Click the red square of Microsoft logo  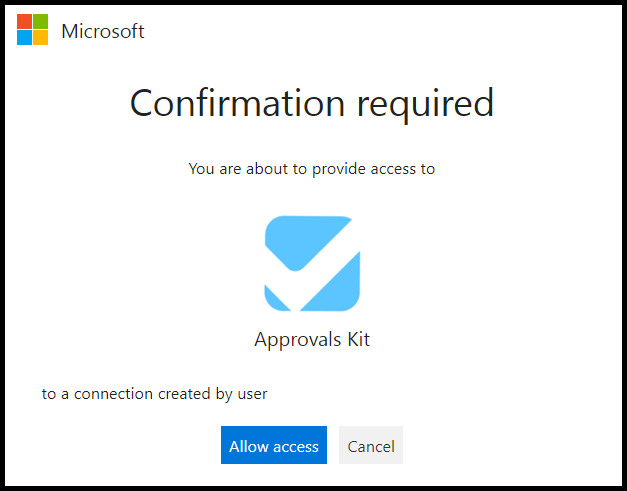click(24, 22)
